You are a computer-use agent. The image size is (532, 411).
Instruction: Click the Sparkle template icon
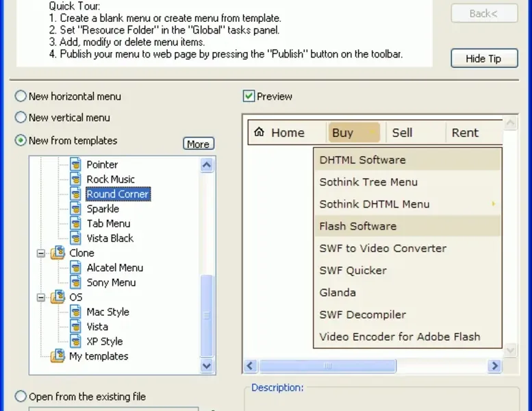[x=76, y=209]
